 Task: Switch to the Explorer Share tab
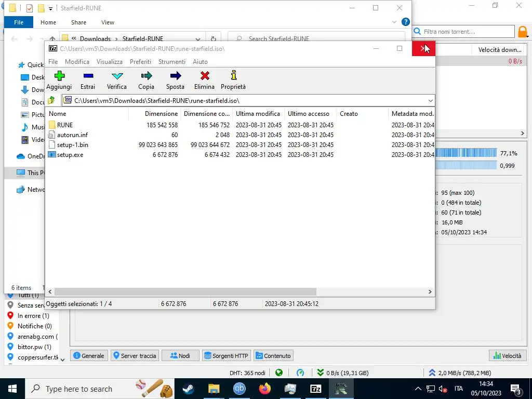[x=78, y=22]
